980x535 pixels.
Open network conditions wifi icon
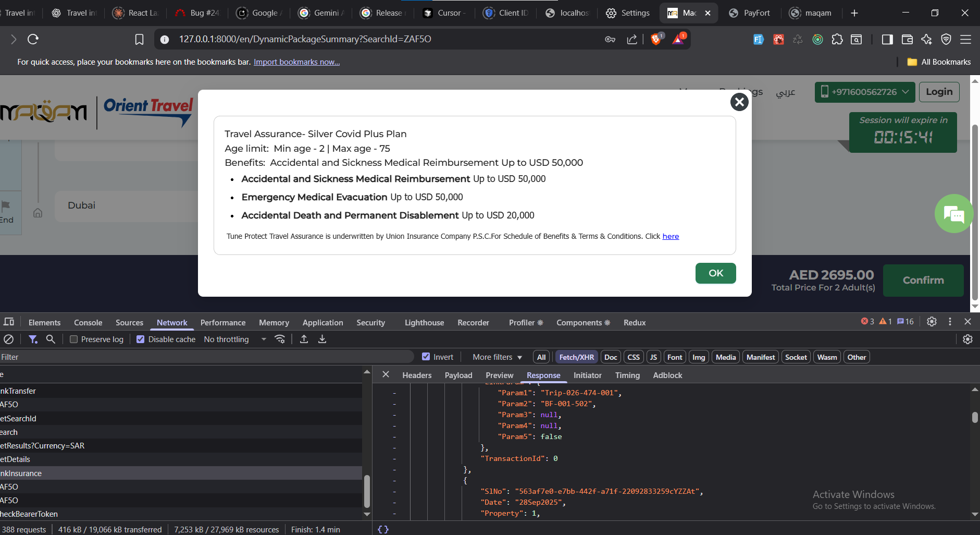tap(280, 339)
